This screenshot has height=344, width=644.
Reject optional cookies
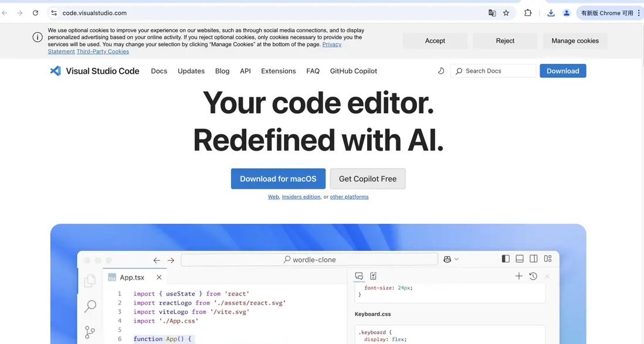pyautogui.click(x=505, y=40)
